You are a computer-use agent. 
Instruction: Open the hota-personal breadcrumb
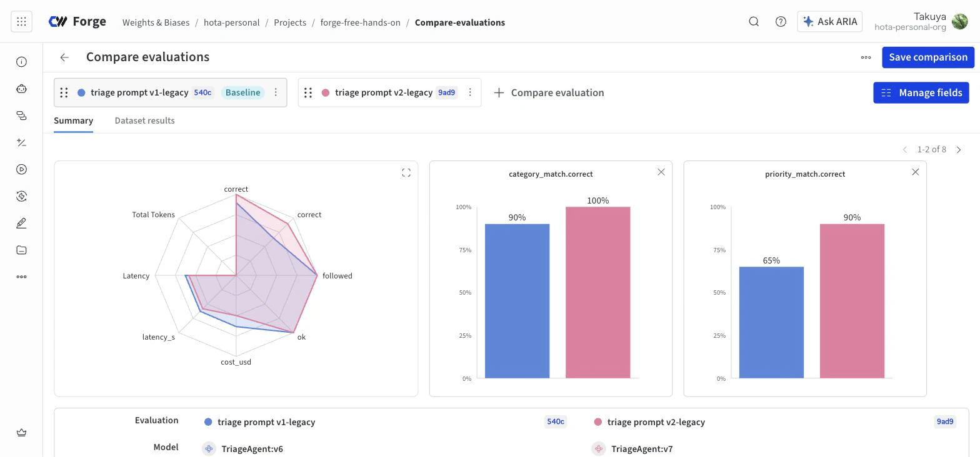[x=232, y=22]
